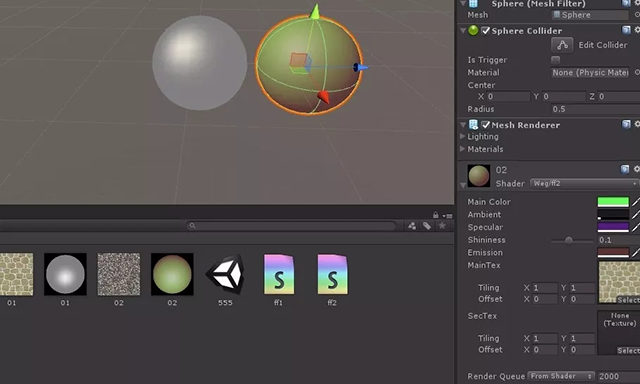Click the Physic Material None field
Image resolution: width=640 pixels, height=384 pixels.
tap(590, 73)
